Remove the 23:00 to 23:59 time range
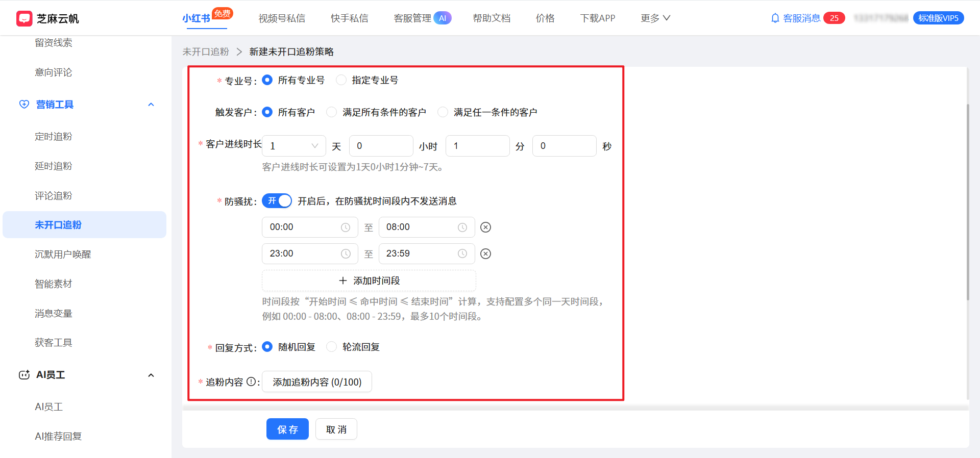Screen dimensions: 980x458 click(x=486, y=254)
